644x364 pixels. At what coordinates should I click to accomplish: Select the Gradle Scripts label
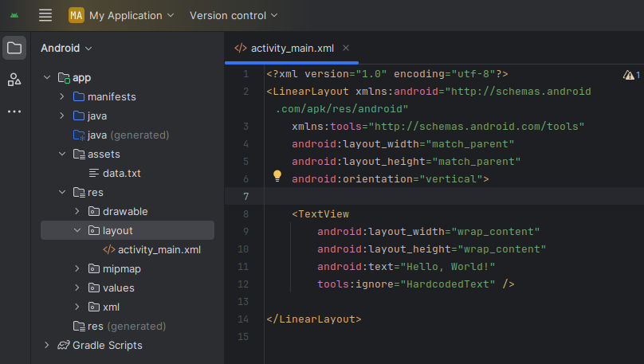pos(108,346)
